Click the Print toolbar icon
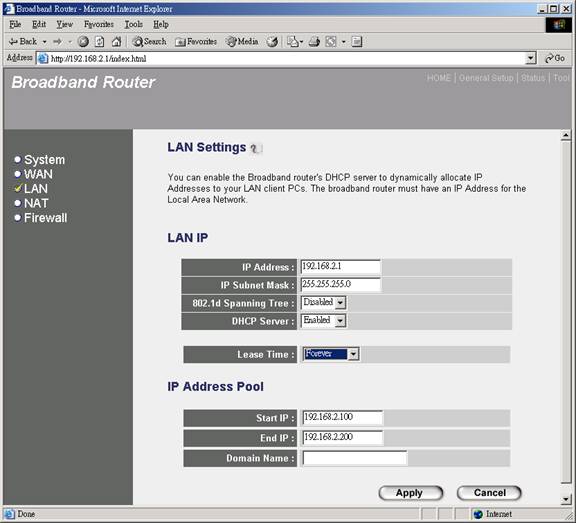Image resolution: width=576 pixels, height=523 pixels. tap(314, 42)
